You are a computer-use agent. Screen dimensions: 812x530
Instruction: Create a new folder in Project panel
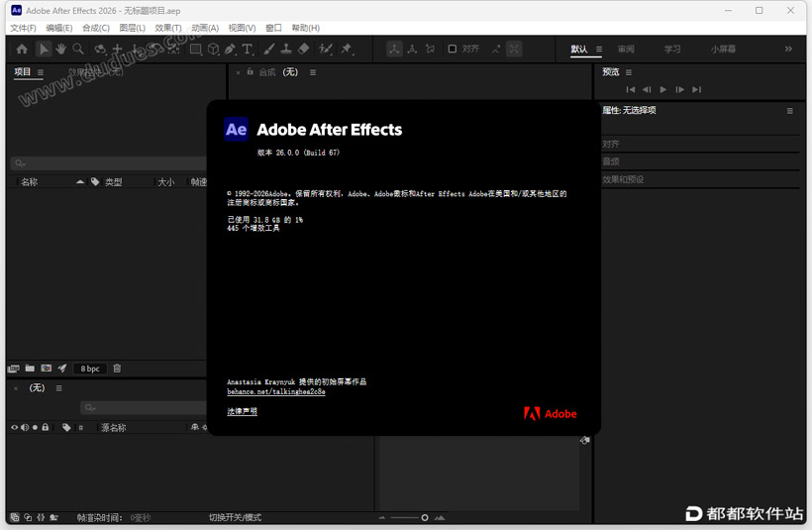pos(30,369)
